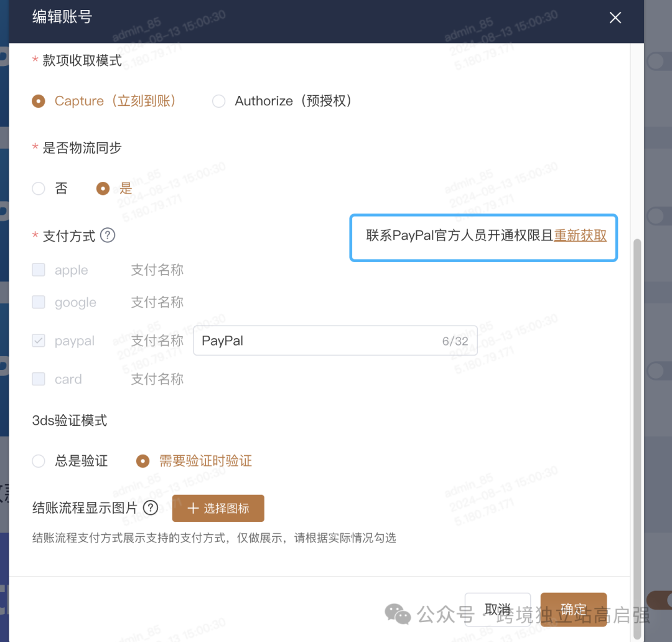The width and height of the screenshot is (672, 642).
Task: Click the 取消 button
Action: 498,610
